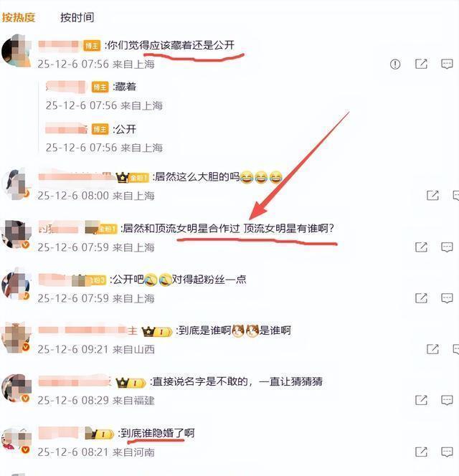Share the 公开吧 对得起粉丝一点 comment
The width and height of the screenshot is (459, 476).
point(421,298)
